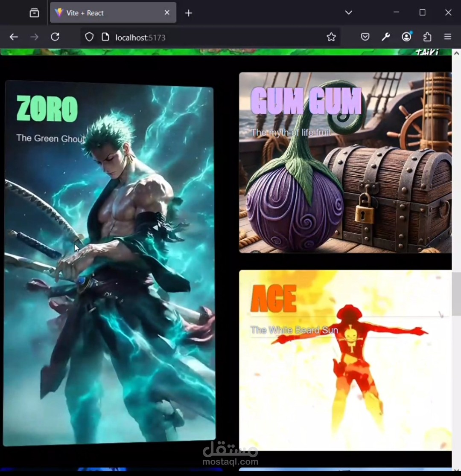Click "The myth of life fruit" subtitle
The image size is (461, 476).
pos(291,132)
